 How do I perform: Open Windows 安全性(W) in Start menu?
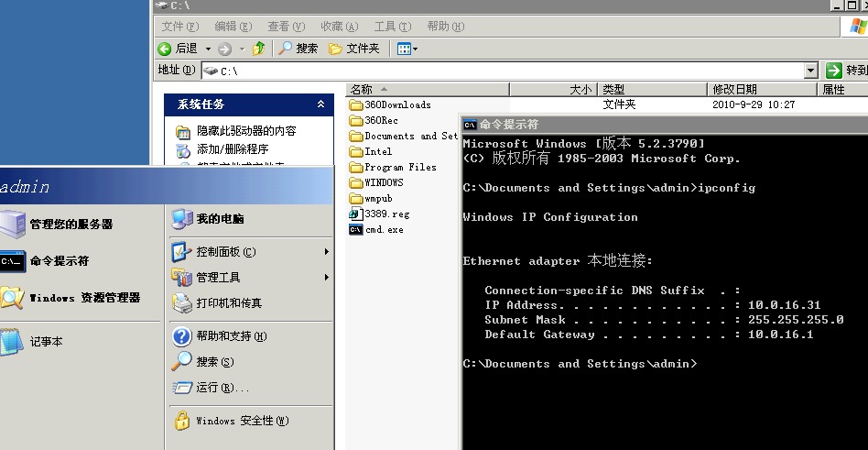click(231, 421)
